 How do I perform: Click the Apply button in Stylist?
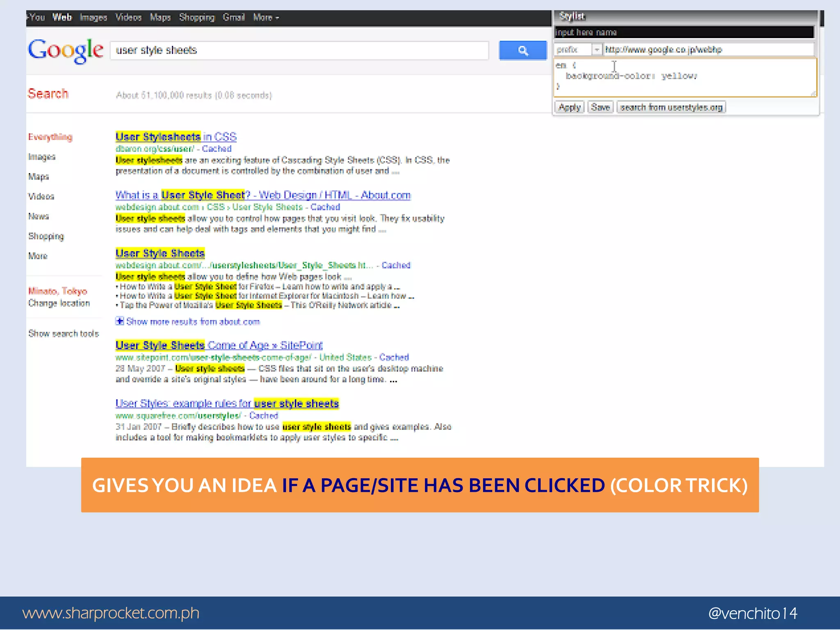click(x=570, y=107)
